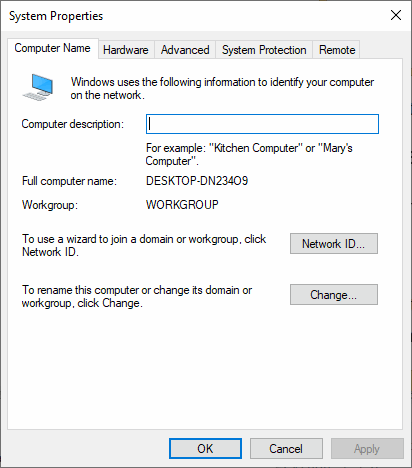Viewport: 412px width, 468px height.
Task: Focus the Computer description text field
Action: coord(262,124)
